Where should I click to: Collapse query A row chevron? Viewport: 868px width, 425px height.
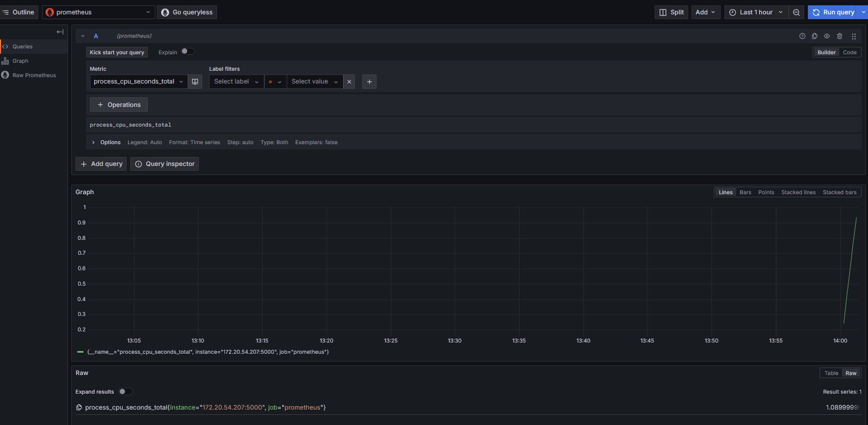(x=82, y=36)
